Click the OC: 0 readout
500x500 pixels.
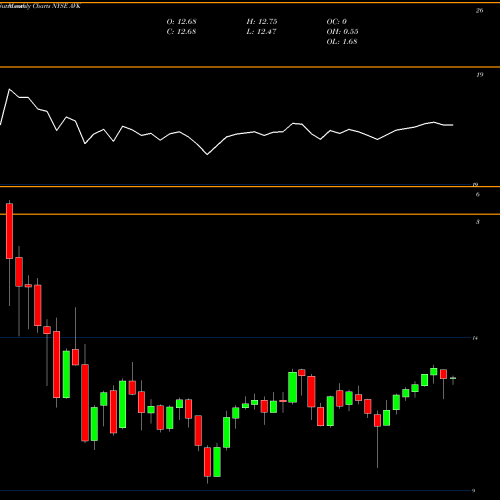tap(337, 22)
